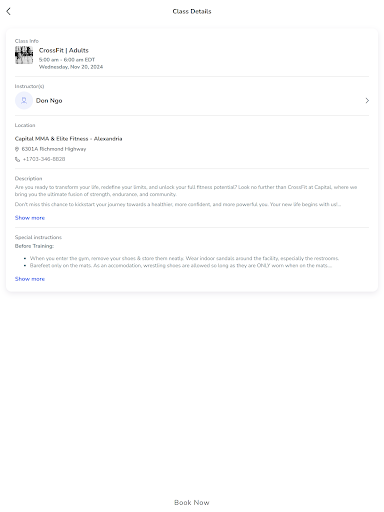The width and height of the screenshot is (384, 512).
Task: Select the Capital MMA & Elite Fitness location
Action: tap(68, 139)
